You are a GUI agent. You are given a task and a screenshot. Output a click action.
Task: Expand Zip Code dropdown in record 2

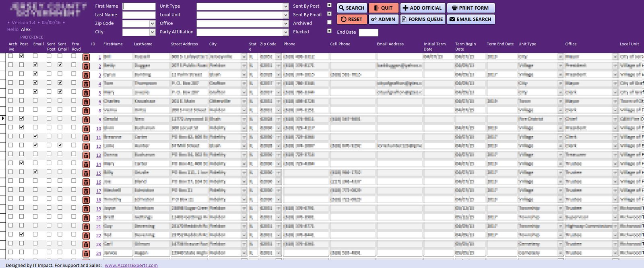click(278, 66)
